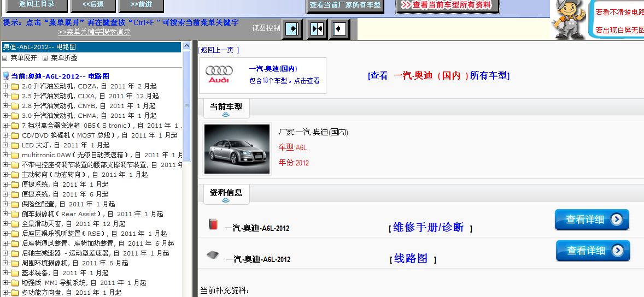The image size is (644, 297).
Task: Expand 2.5 升汽油发动机 CLXA node
Action: 5,96
